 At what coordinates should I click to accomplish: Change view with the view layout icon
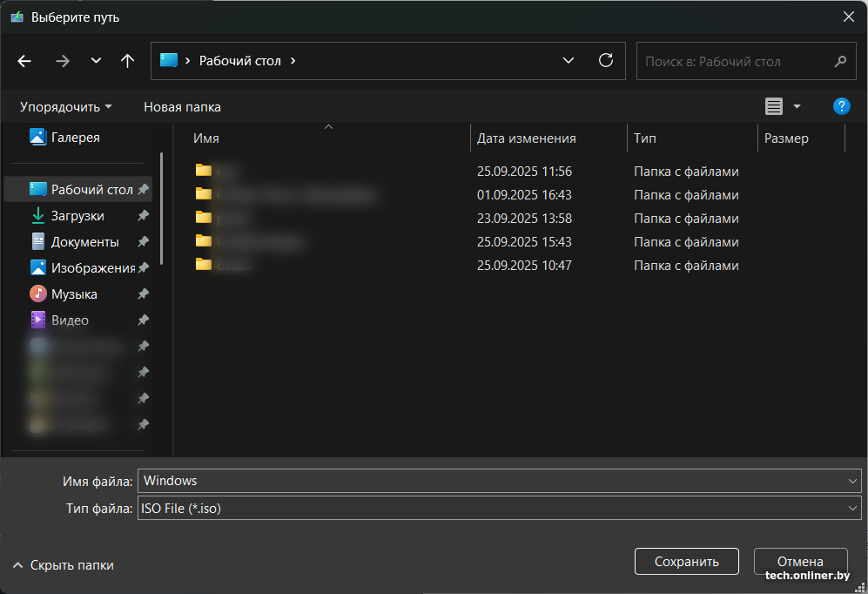tap(773, 106)
